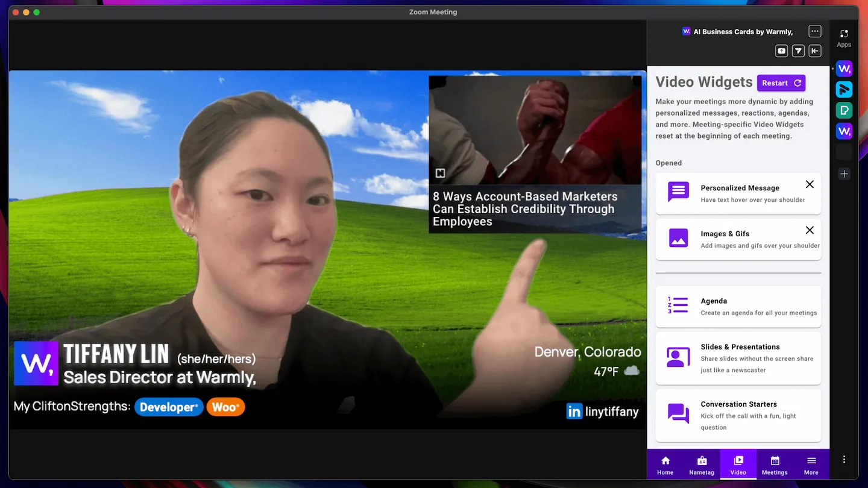The width and height of the screenshot is (868, 488).
Task: Open the vertical three-dot menu at the sidebar bottom
Action: [844, 459]
